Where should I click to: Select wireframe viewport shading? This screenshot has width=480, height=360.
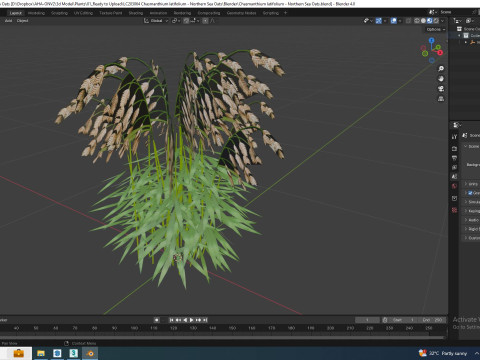[417, 21]
